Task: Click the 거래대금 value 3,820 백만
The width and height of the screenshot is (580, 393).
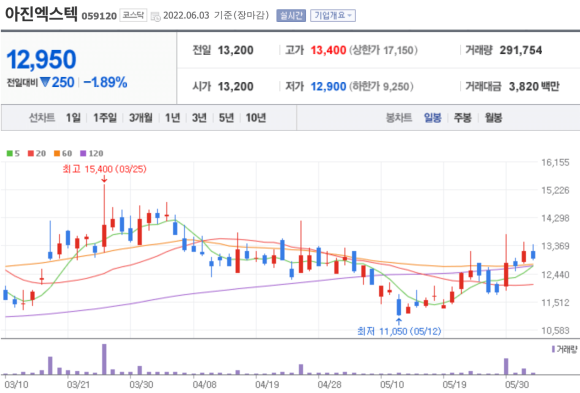Action: click(x=534, y=86)
